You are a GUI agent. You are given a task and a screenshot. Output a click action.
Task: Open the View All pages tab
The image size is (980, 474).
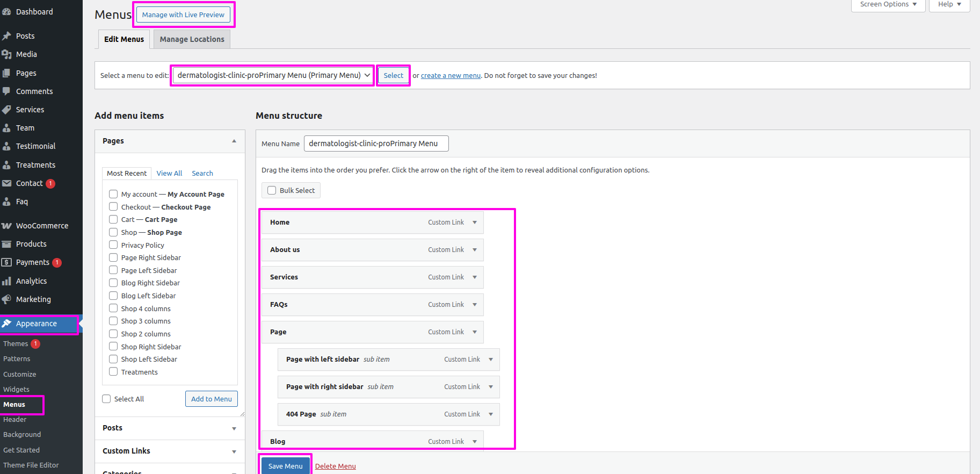[169, 173]
